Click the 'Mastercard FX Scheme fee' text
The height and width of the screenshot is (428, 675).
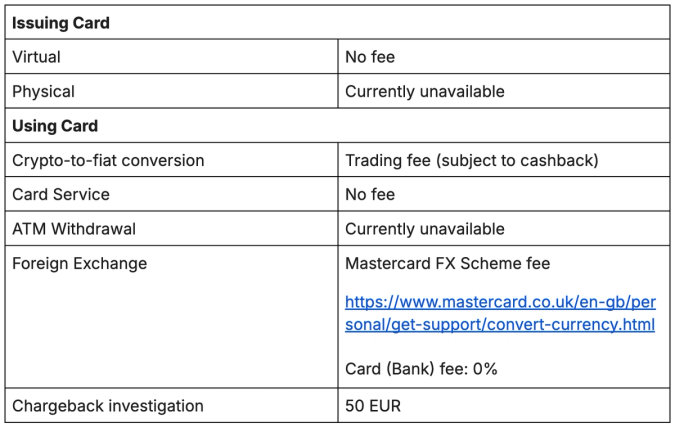click(447, 264)
